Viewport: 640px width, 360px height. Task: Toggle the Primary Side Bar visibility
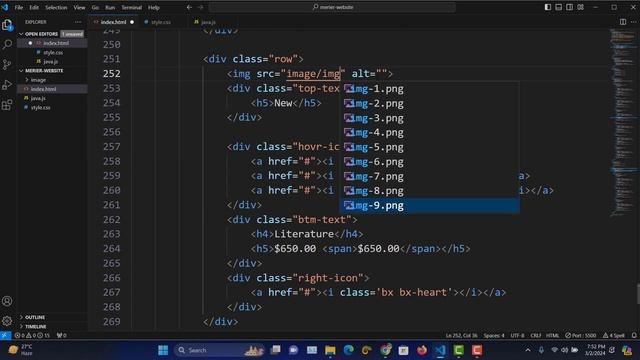548,7
